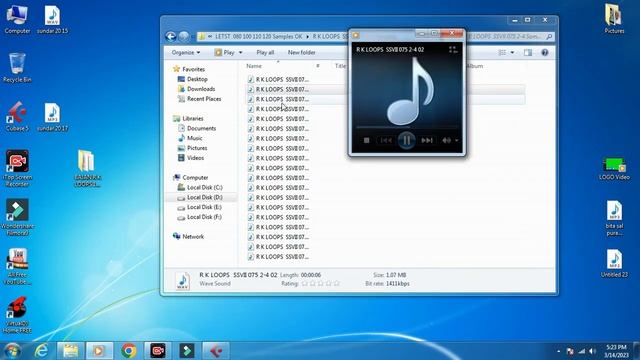Select the Untitled 23 desktop file
Image resolution: width=640 pixels, height=360 pixels.
click(614, 263)
